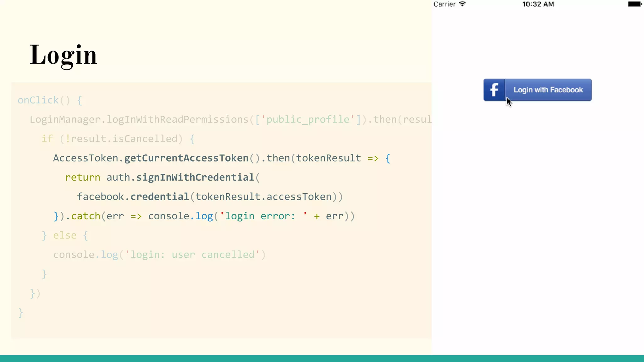Click the Wi-Fi icon in status bar
This screenshot has width=644, height=362.
tap(462, 4)
